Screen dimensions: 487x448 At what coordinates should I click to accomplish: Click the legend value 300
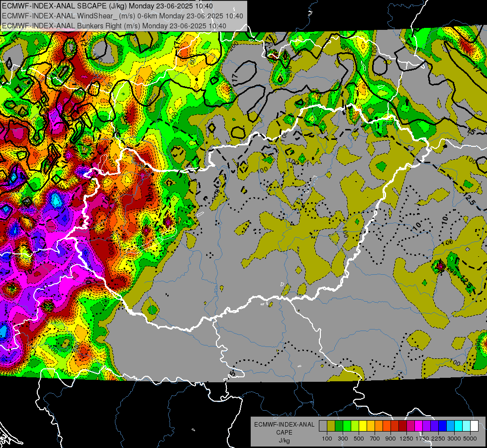click(343, 439)
